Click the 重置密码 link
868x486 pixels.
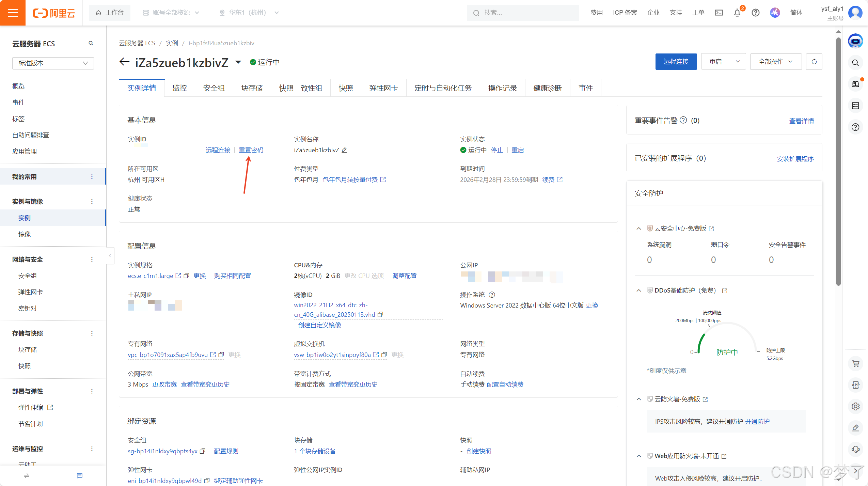coord(251,150)
